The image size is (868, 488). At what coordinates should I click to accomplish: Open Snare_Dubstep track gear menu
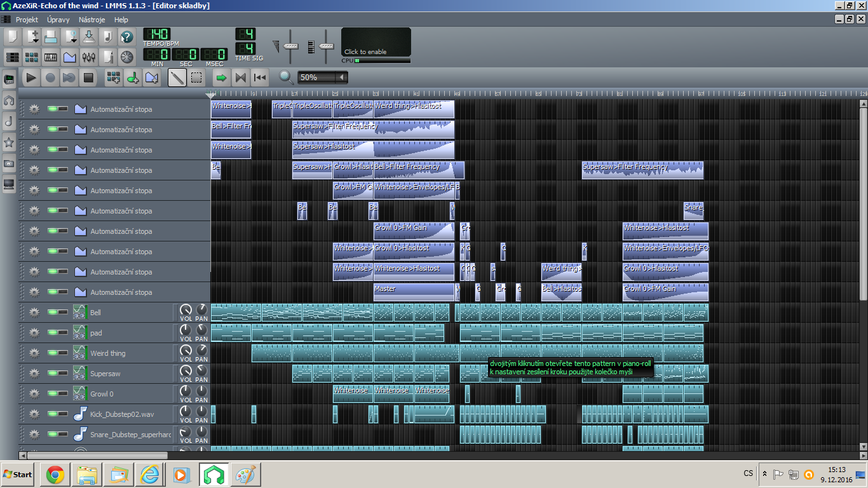pyautogui.click(x=34, y=434)
